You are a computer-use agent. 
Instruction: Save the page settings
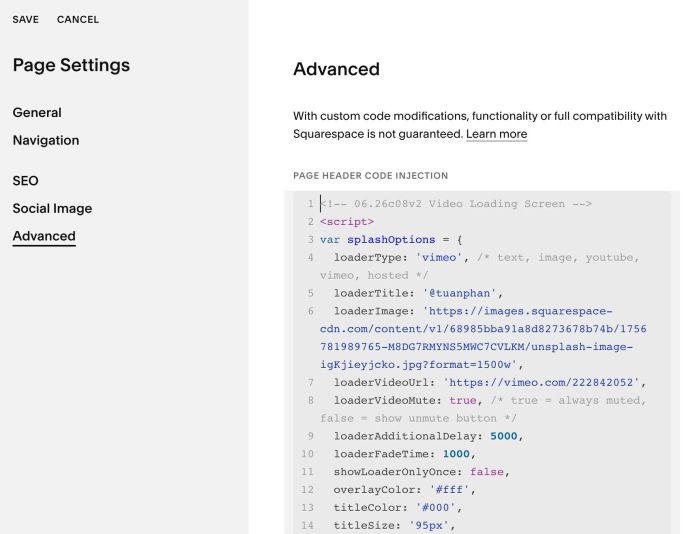(25, 20)
